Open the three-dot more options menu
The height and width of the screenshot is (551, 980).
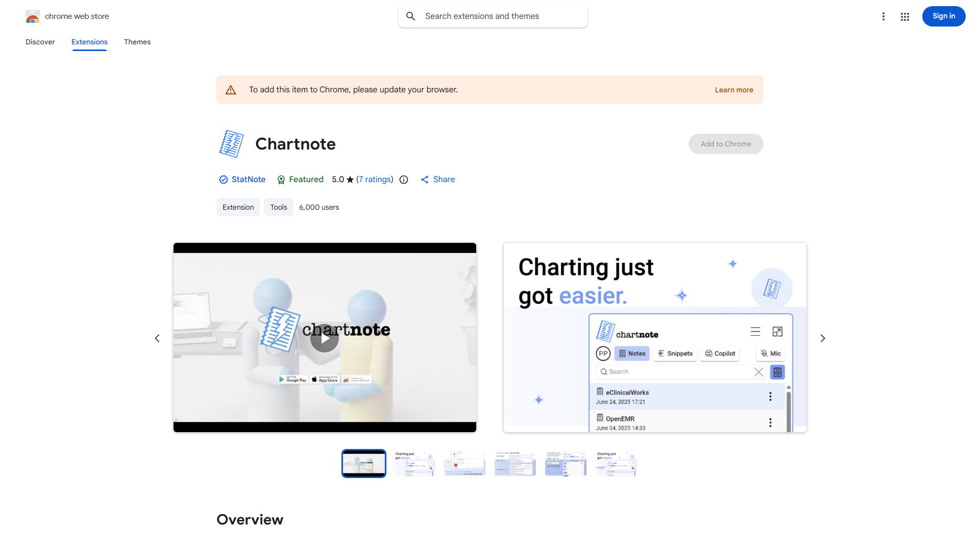coord(883,16)
